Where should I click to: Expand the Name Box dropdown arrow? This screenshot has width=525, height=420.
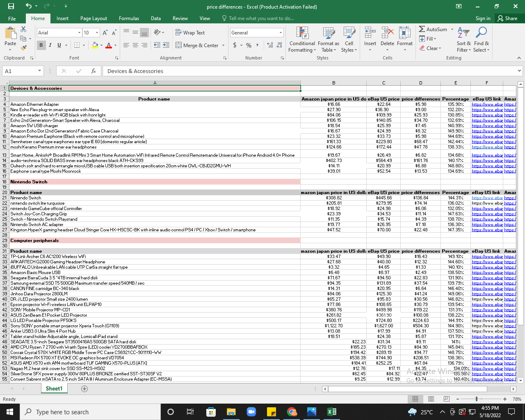coord(39,71)
